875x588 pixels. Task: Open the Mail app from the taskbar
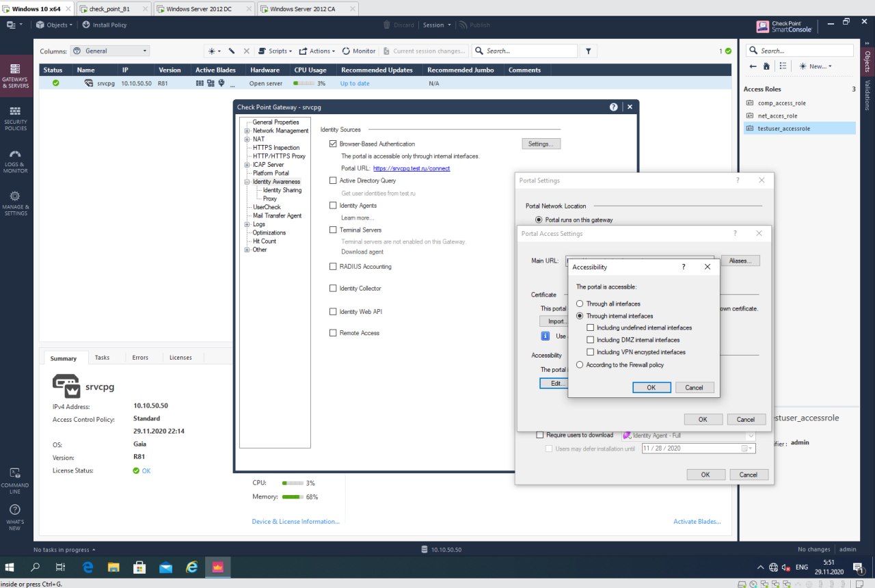pos(165,567)
